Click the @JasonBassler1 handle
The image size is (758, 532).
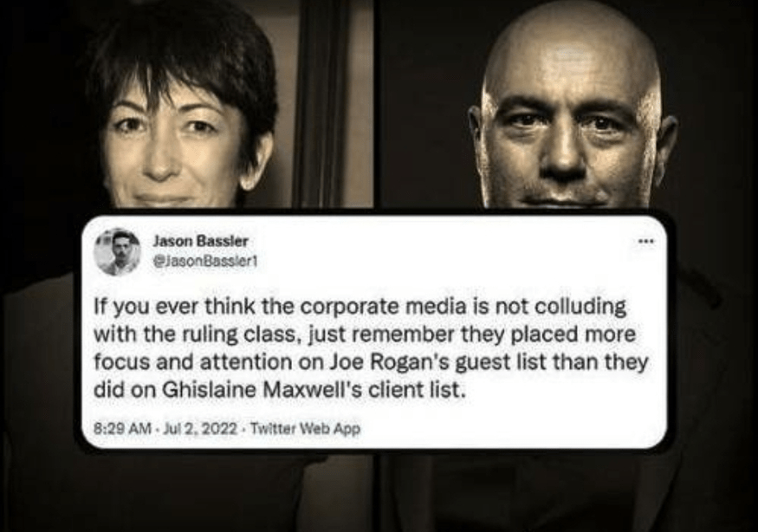tap(205, 262)
